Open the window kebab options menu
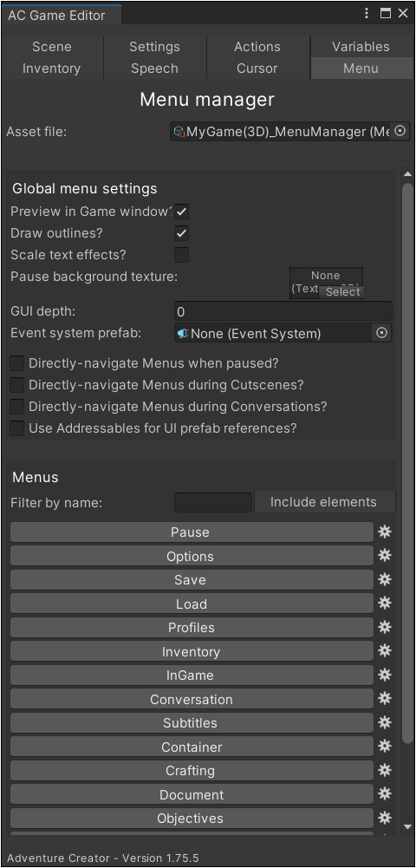The width and height of the screenshot is (416, 868). [367, 14]
